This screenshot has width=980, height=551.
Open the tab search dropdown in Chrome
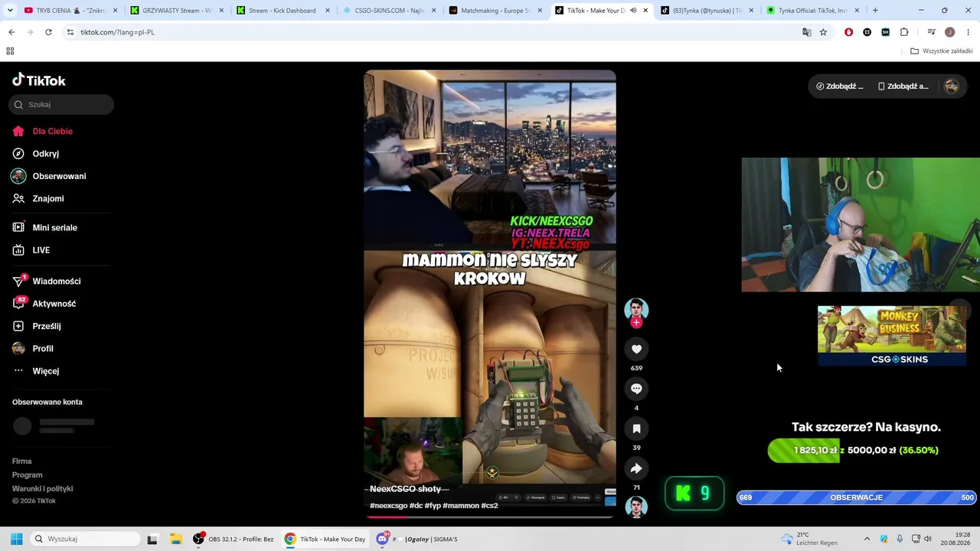[10, 11]
